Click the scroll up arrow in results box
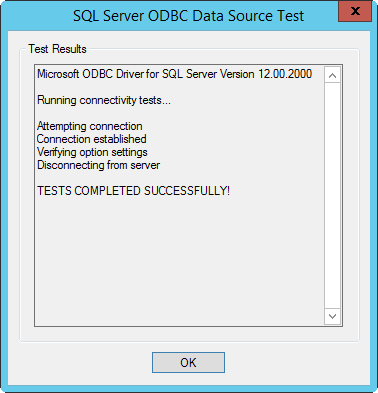 coord(332,75)
